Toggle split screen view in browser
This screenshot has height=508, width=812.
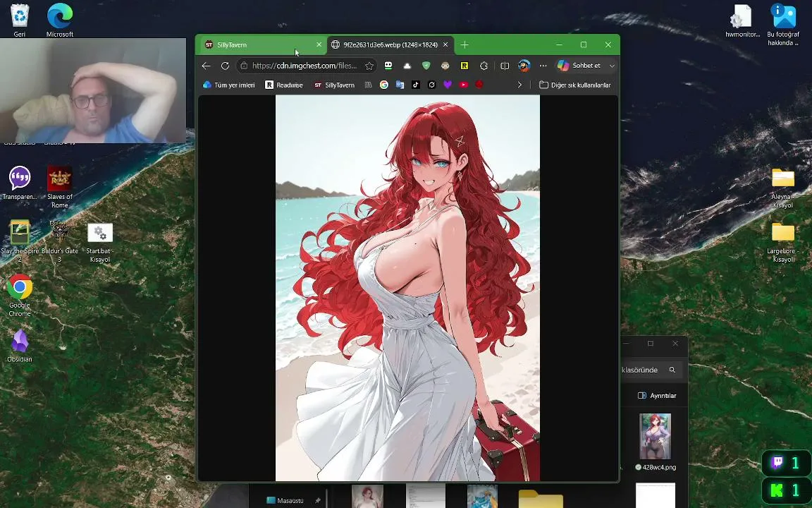tap(505, 66)
